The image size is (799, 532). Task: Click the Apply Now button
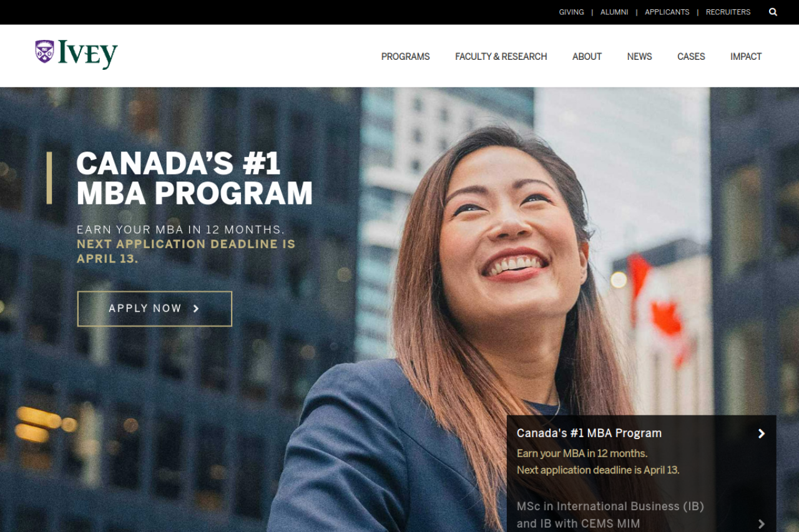coord(155,309)
